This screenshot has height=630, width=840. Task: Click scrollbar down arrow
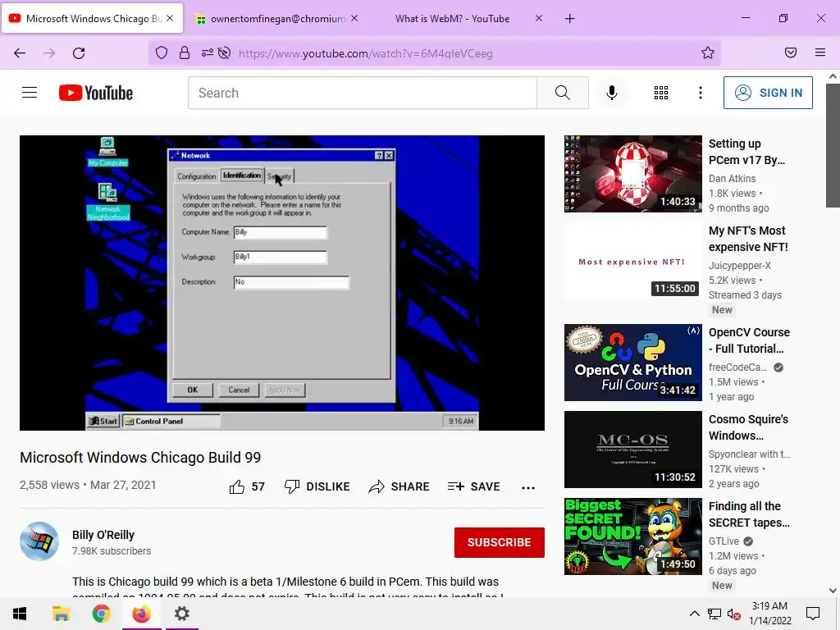point(833,591)
